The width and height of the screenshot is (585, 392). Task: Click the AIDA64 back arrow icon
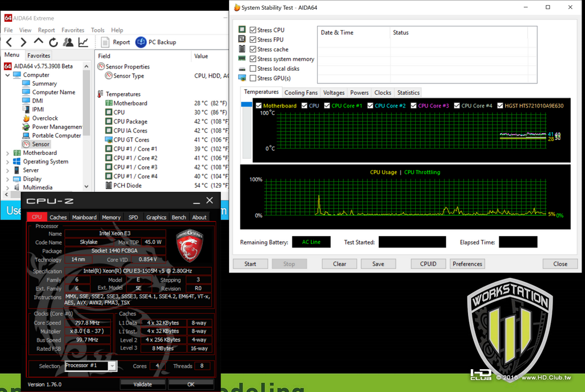[9, 42]
